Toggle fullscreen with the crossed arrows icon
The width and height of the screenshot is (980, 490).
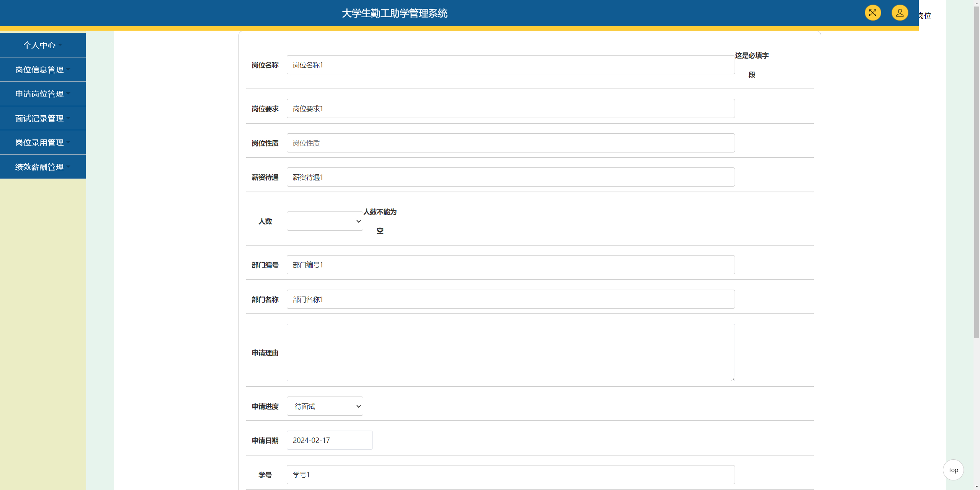pyautogui.click(x=872, y=13)
